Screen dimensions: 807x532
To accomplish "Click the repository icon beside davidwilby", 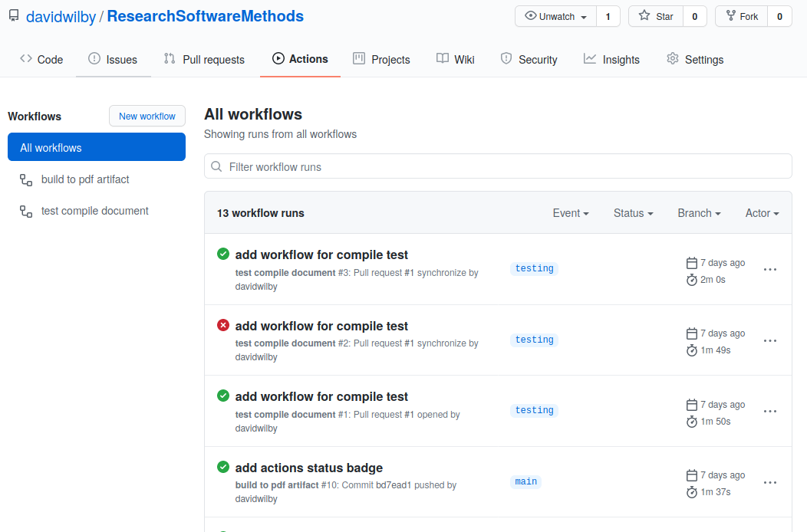I will (x=14, y=16).
